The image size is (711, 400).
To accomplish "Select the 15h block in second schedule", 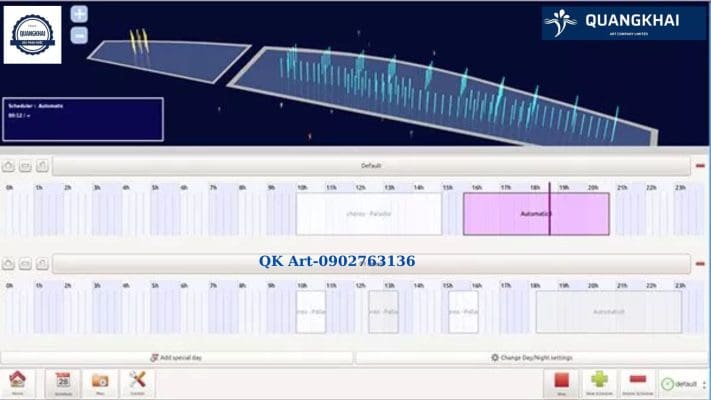I will coord(463,312).
